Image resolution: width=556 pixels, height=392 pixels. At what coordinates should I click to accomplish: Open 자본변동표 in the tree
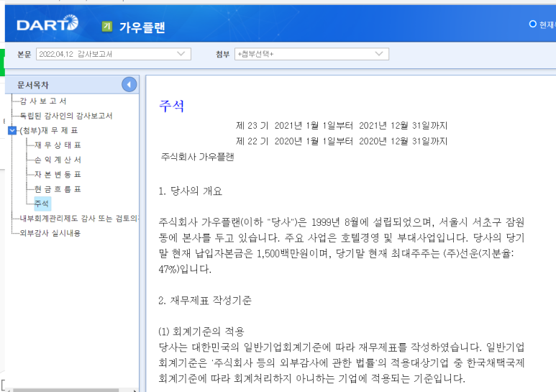tap(58, 174)
